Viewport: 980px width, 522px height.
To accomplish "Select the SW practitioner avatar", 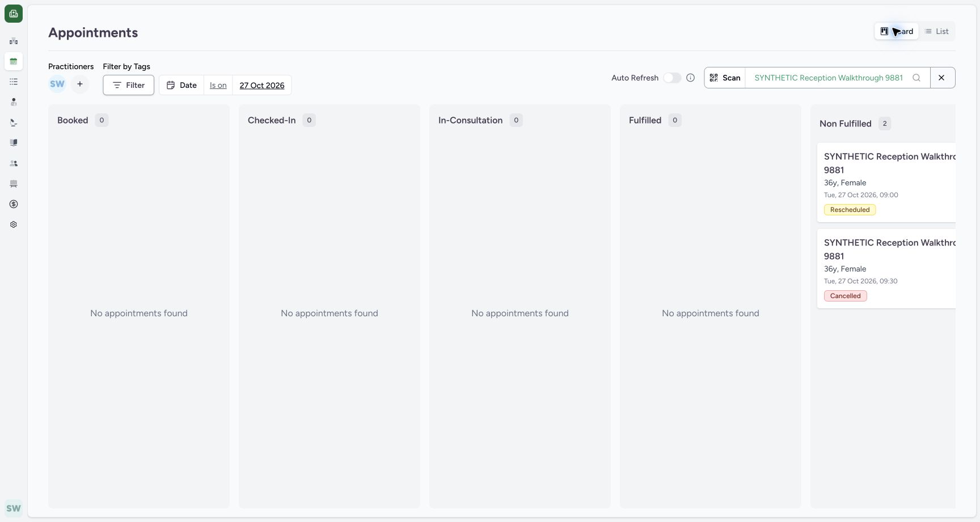I will [57, 84].
